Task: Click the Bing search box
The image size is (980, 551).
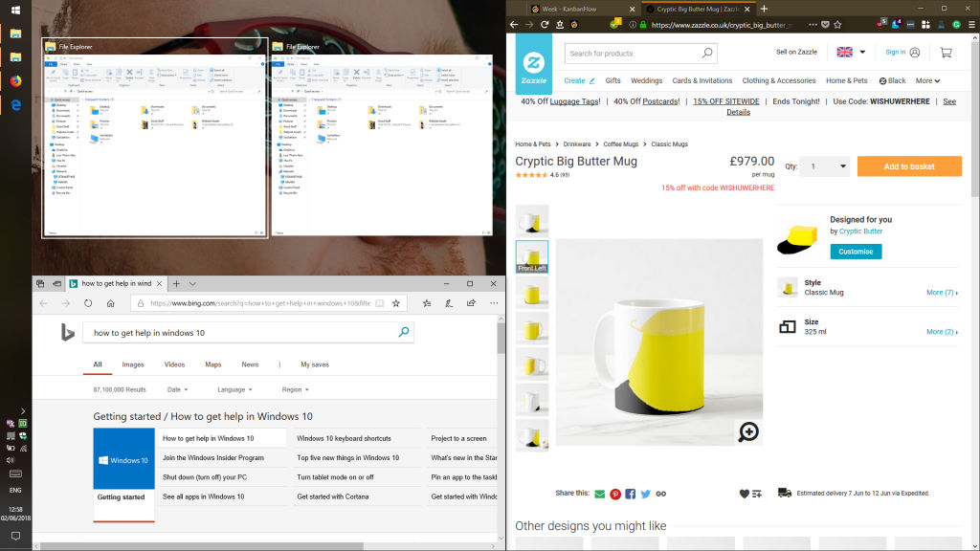Action: pyautogui.click(x=248, y=332)
